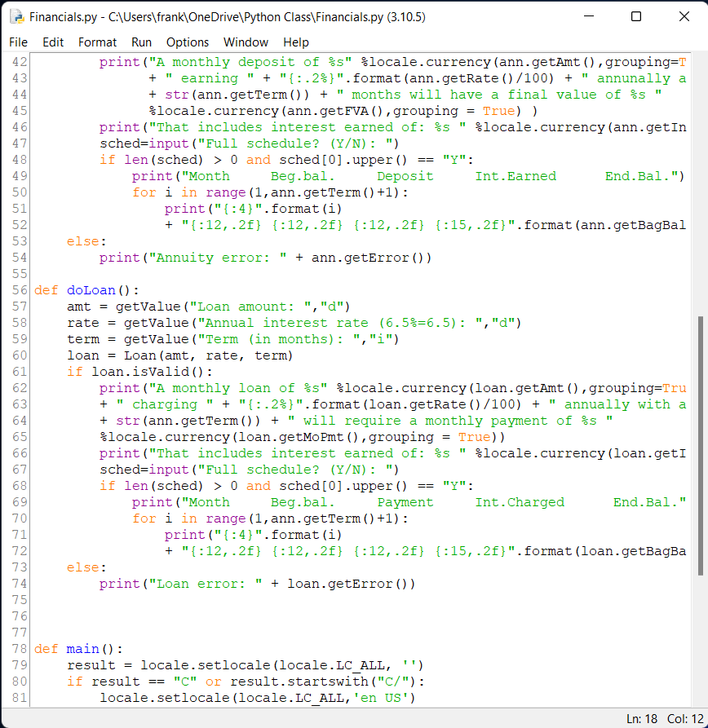Click 'Int.Charged' header text on line 69
Viewport: 708px width, 728px height.
[x=520, y=502]
